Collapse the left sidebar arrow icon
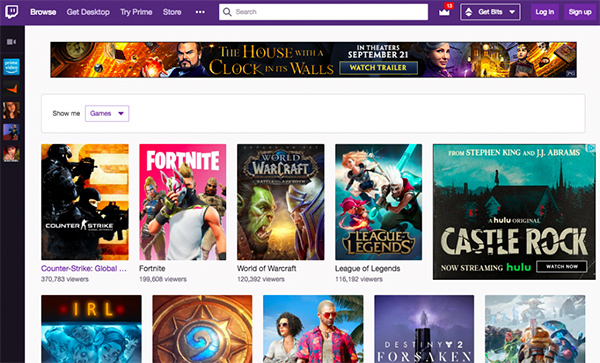The image size is (600, 363). 11,42
